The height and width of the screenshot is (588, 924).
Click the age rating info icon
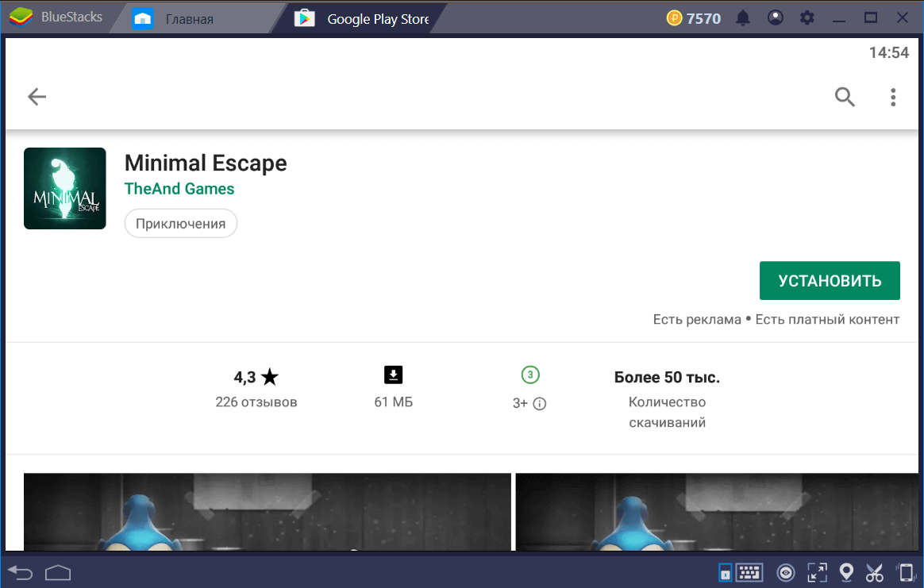click(539, 404)
